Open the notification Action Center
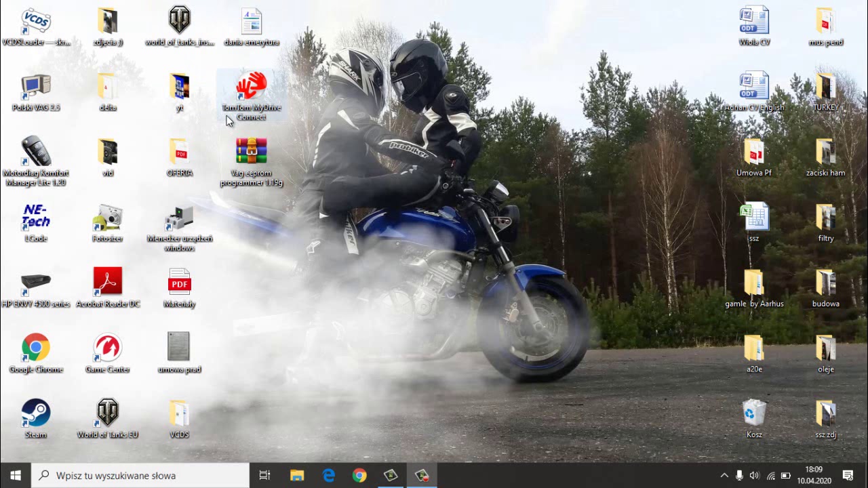Viewport: 868px width, 488px height. point(848,476)
